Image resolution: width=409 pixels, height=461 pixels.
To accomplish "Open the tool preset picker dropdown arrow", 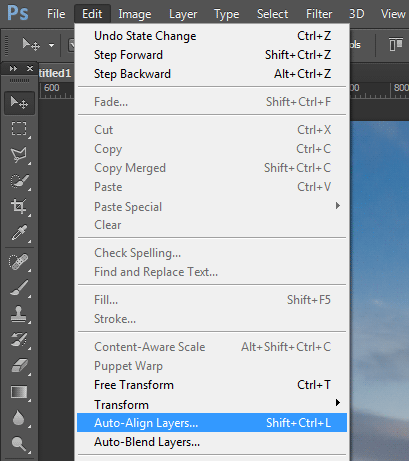I will (x=51, y=45).
